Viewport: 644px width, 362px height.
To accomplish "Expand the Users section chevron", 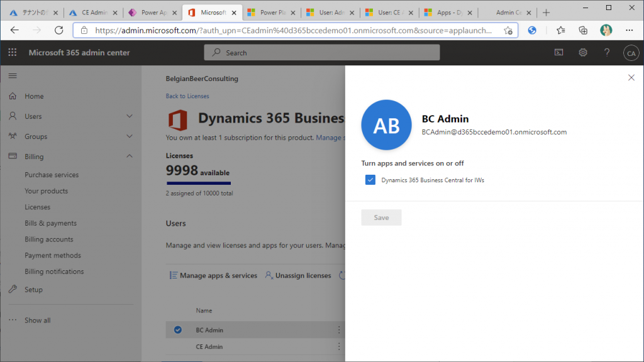I will pyautogui.click(x=130, y=116).
